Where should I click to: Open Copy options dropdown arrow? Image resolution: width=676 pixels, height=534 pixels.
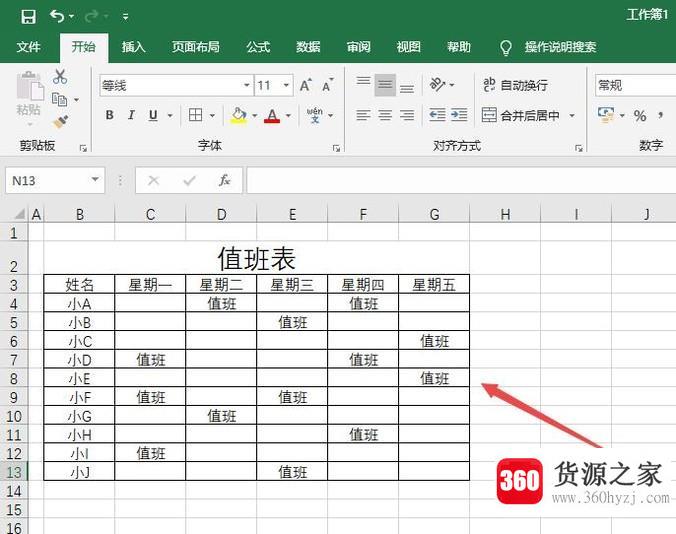tap(76, 100)
